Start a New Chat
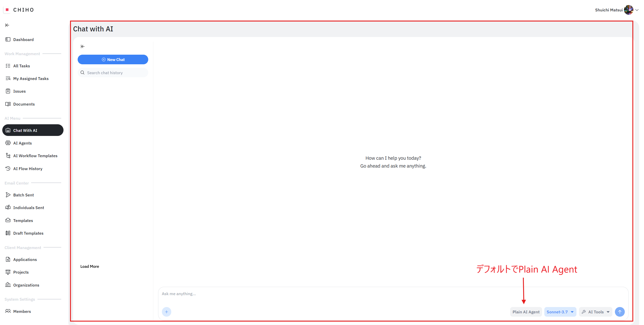 (113, 59)
